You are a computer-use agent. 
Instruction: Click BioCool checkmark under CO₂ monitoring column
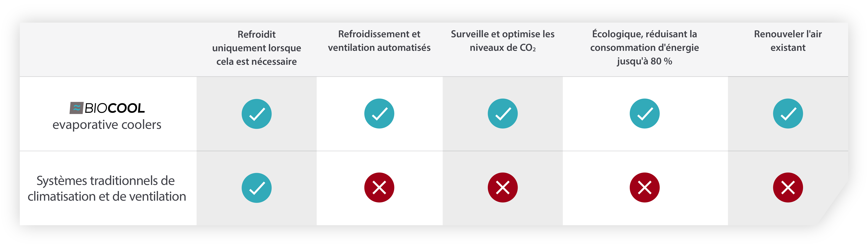pyautogui.click(x=502, y=114)
